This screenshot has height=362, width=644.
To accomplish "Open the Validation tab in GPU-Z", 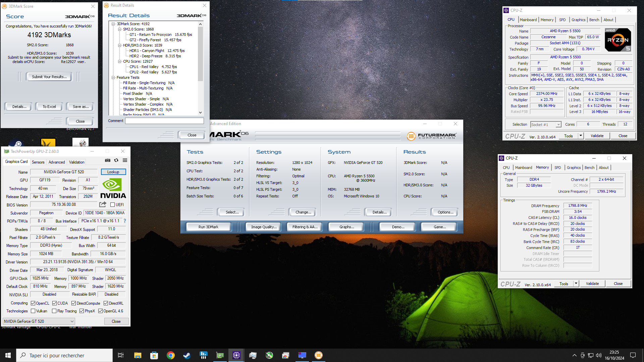I will 76,162.
